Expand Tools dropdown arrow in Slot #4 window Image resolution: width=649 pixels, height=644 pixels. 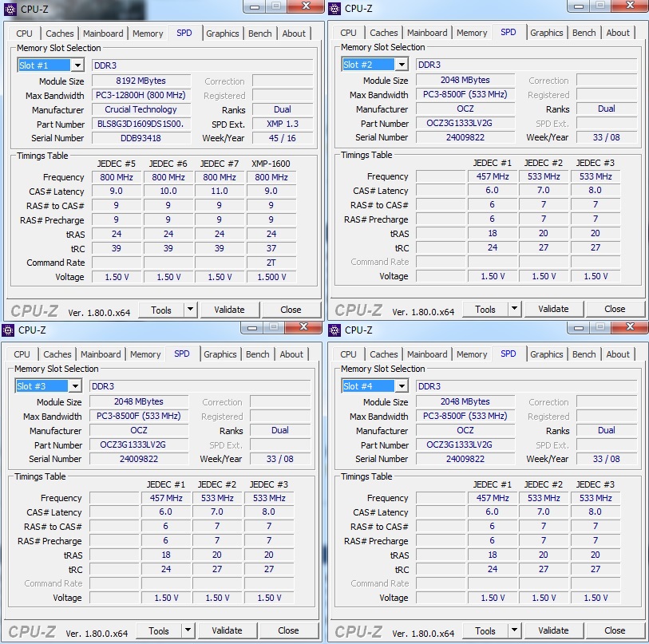click(x=514, y=630)
